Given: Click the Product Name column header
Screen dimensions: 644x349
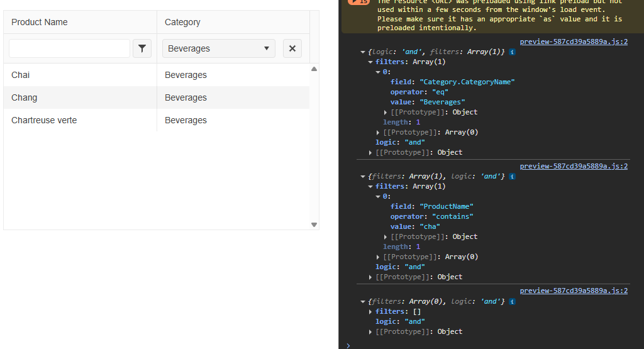Looking at the screenshot, I should point(40,22).
